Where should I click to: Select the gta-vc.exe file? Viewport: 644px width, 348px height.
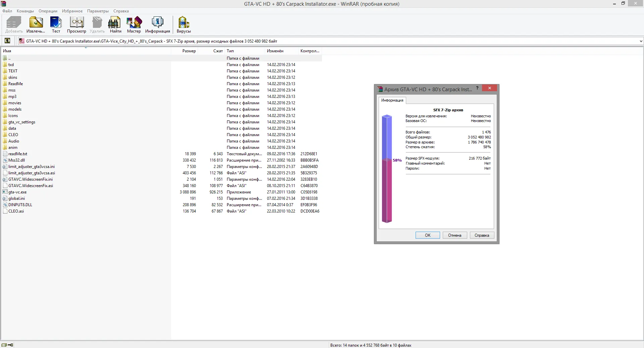(17, 192)
